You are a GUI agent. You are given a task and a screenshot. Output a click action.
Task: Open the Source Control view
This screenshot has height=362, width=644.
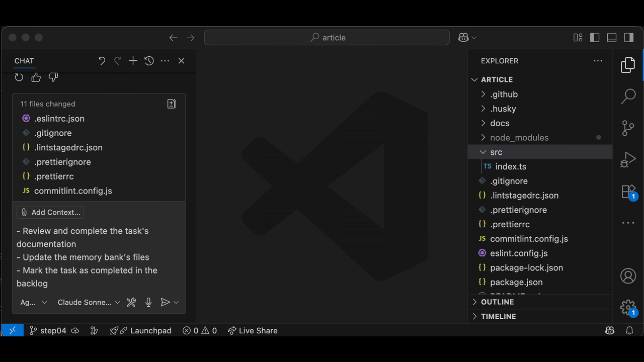click(628, 128)
